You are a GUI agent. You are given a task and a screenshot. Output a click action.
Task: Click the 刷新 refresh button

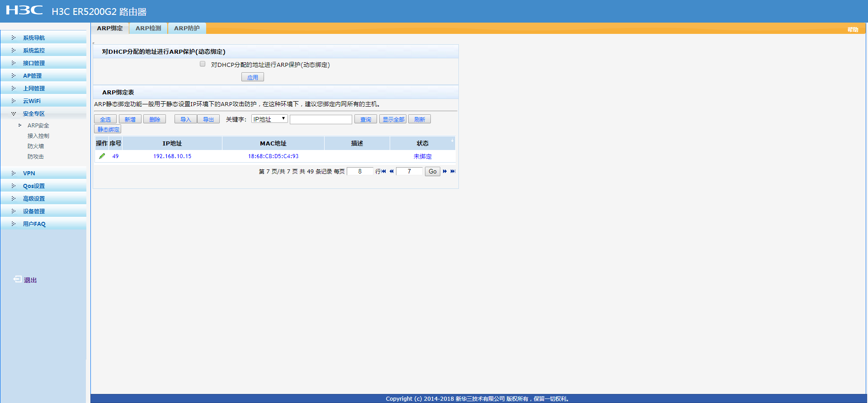[420, 119]
